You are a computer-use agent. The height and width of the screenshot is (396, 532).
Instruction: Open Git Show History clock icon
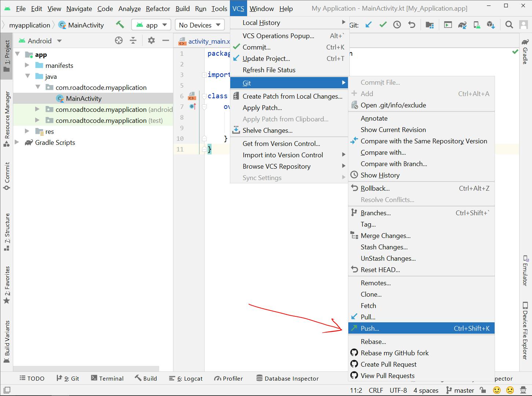click(x=397, y=25)
